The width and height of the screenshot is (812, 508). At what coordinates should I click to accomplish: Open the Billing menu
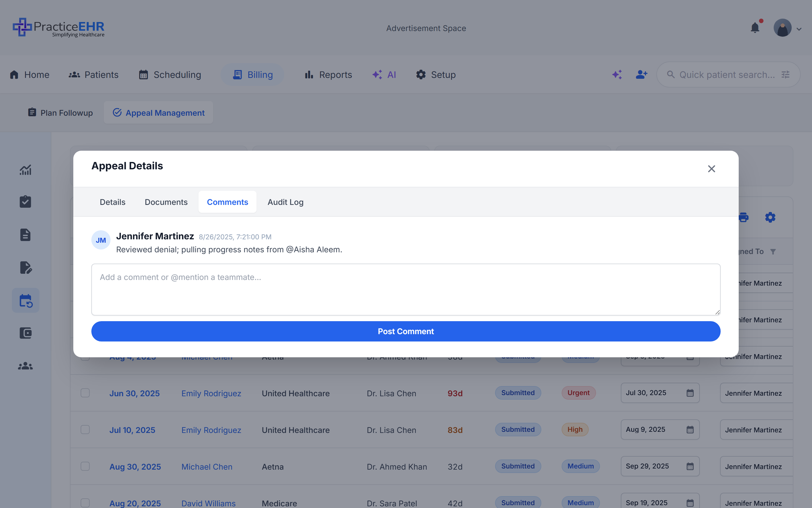point(252,75)
